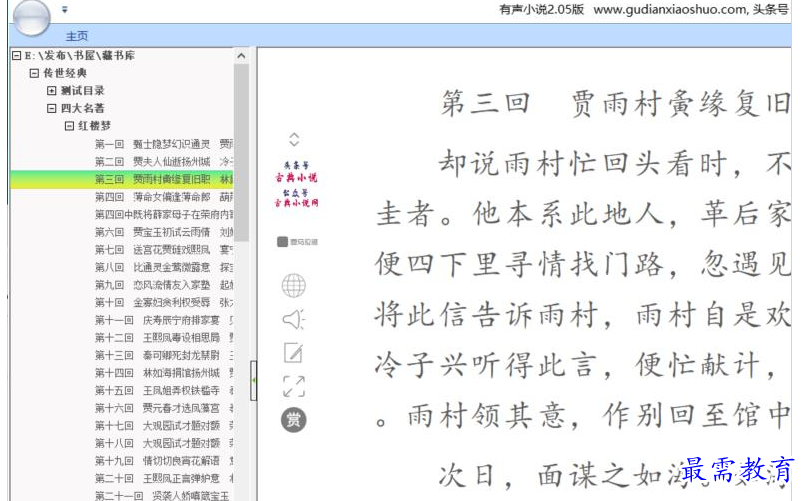Viewport: 803px width, 501px height.
Task: Open chapter 第十八回 大观园试才题对额
Action: coord(164,443)
